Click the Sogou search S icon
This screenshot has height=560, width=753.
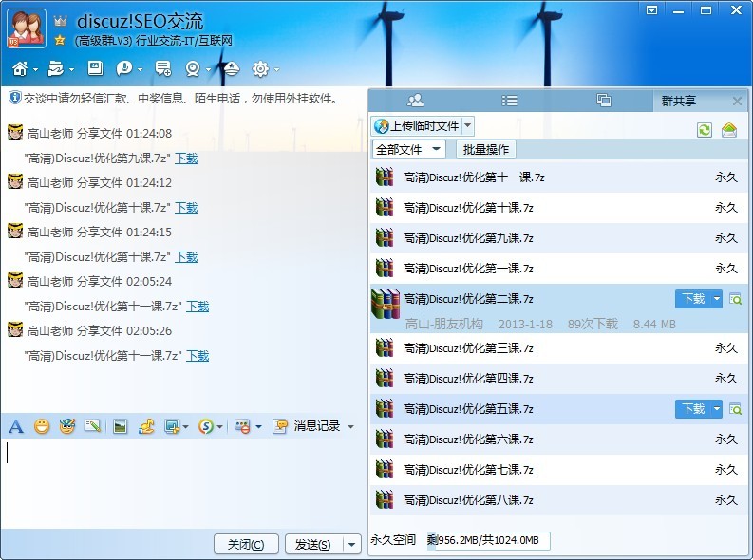point(206,426)
